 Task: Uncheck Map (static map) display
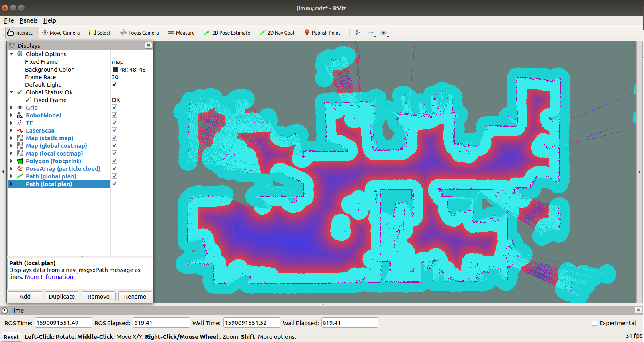tap(114, 138)
